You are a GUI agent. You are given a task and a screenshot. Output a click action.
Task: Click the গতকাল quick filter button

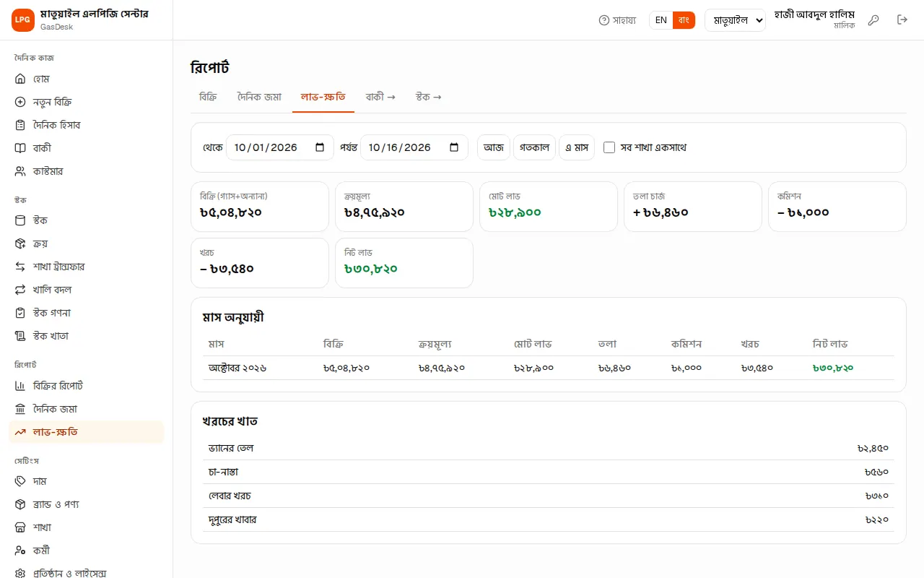[535, 147]
